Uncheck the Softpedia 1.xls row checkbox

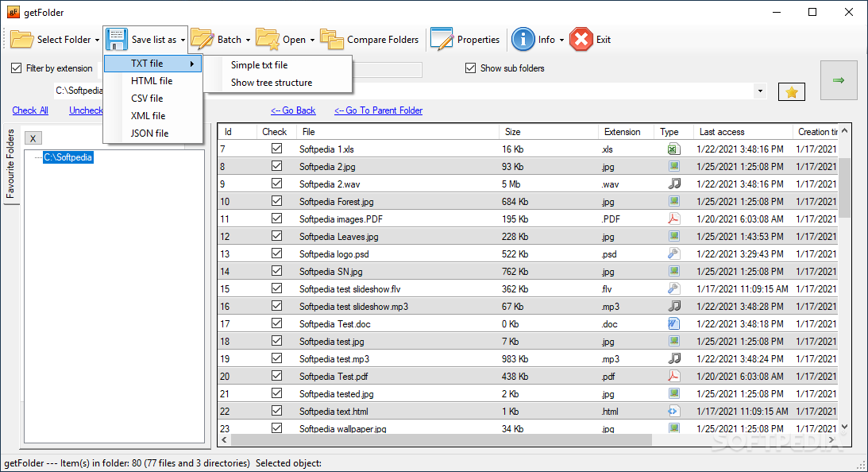(277, 149)
